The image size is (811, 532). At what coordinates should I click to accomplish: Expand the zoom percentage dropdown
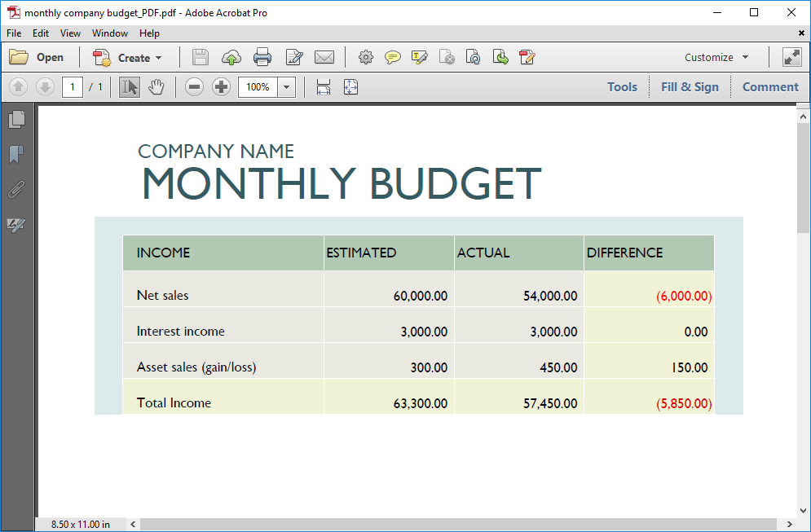click(286, 87)
